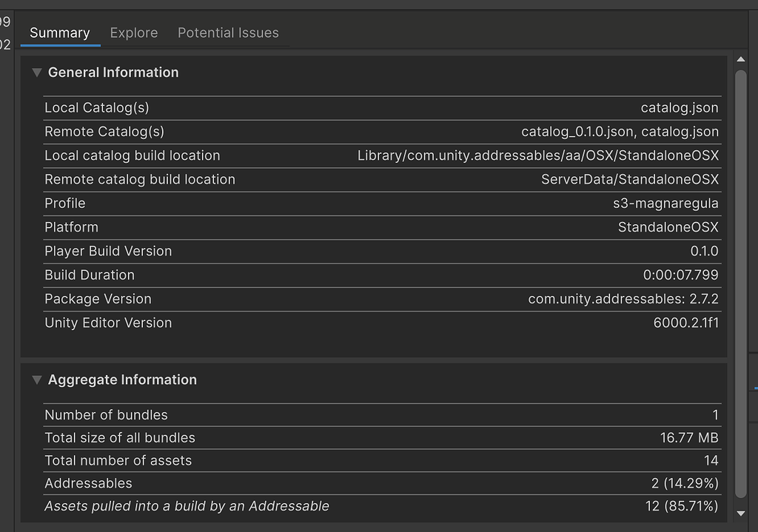Switch to the Explore tab
758x532 pixels.
point(133,33)
